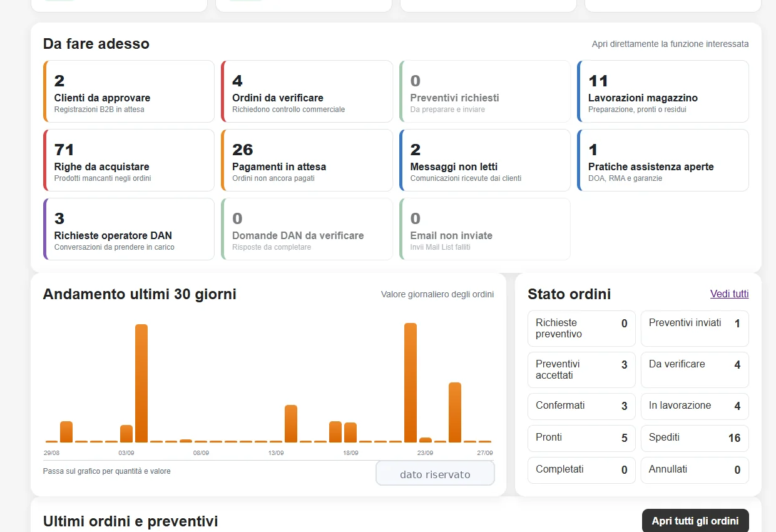Open the Pratiche assistenza aperte card

(x=663, y=160)
